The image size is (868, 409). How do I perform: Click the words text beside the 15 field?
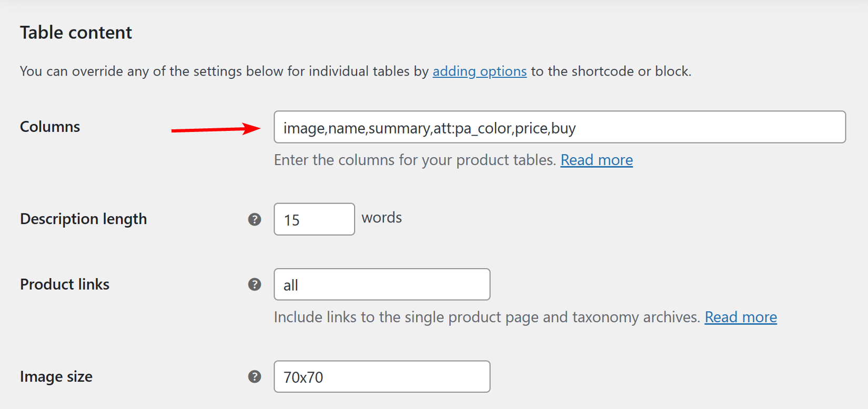tap(381, 218)
